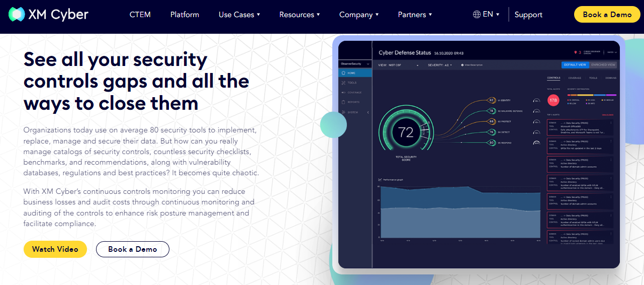Viewport: 644px width, 285px height.
Task: Open the ObserverSecurity dropdown
Action: pyautogui.click(x=355, y=64)
